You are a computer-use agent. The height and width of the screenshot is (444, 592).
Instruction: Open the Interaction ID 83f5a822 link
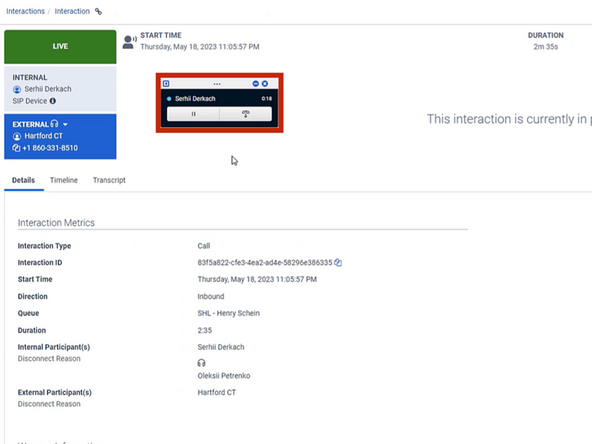point(265,262)
